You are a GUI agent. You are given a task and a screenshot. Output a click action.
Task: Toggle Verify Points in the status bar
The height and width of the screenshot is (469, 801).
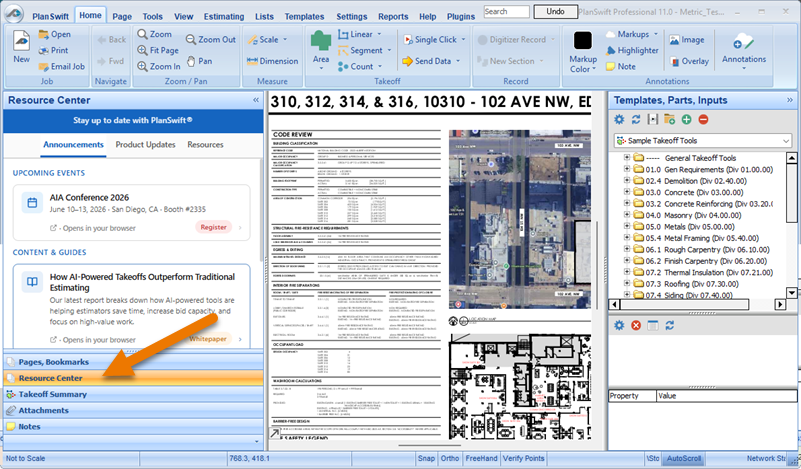coord(524,458)
